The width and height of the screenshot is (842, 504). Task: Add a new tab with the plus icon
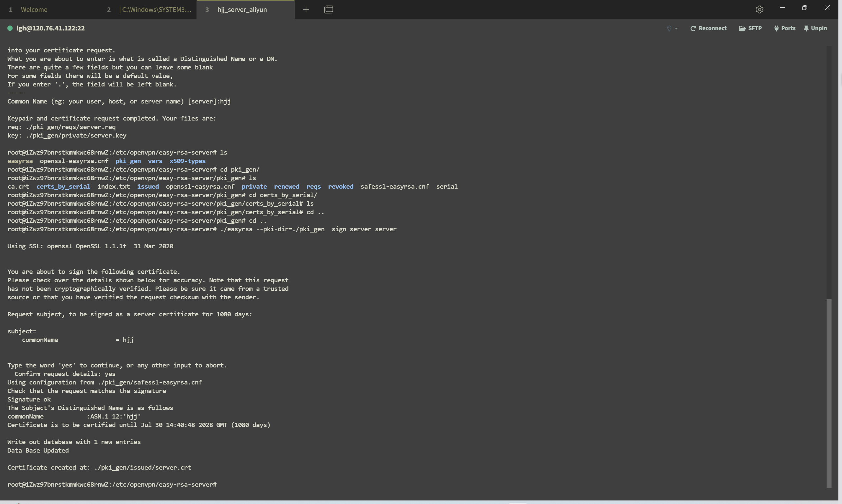306,9
